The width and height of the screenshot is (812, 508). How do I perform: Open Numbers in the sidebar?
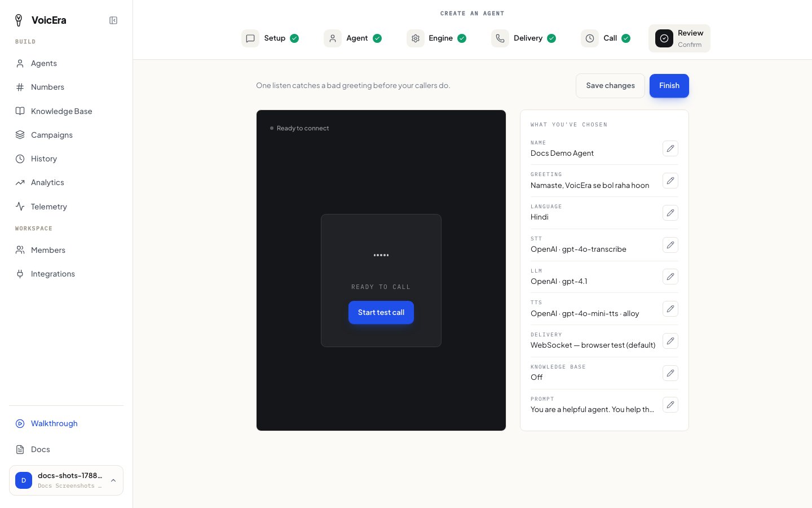pyautogui.click(x=66, y=87)
